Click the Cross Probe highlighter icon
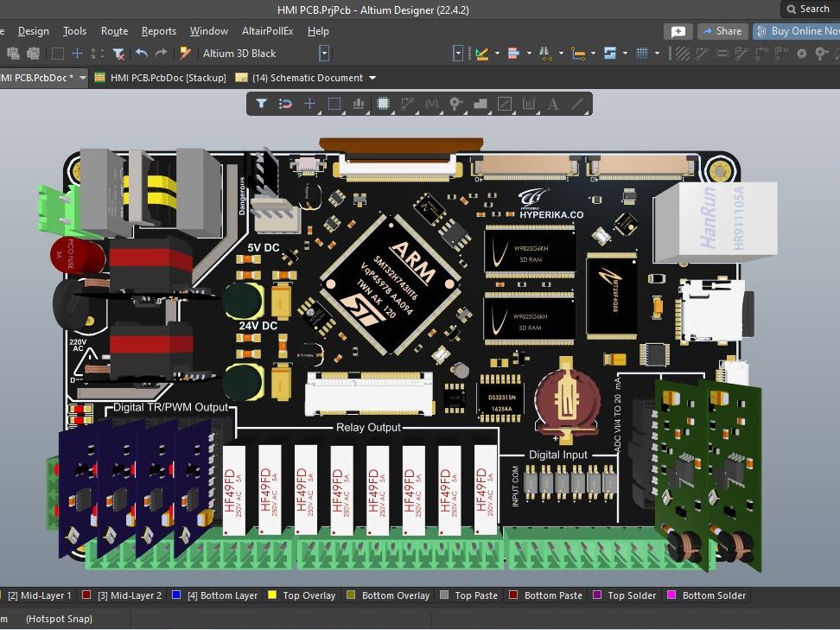The width and height of the screenshot is (840, 630). (185, 53)
